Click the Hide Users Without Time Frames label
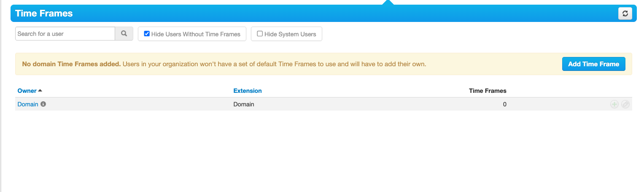This screenshot has height=192, width=644. 196,34
